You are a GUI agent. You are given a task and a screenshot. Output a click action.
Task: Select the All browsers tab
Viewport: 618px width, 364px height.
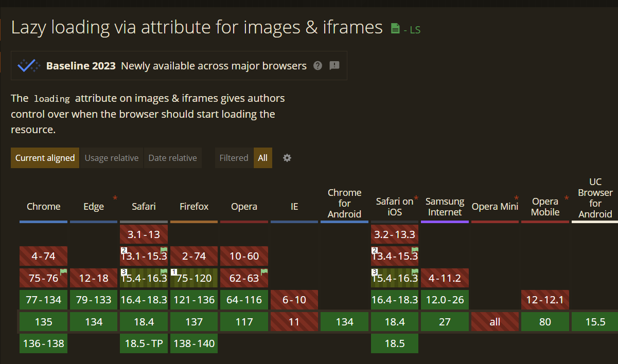click(262, 158)
